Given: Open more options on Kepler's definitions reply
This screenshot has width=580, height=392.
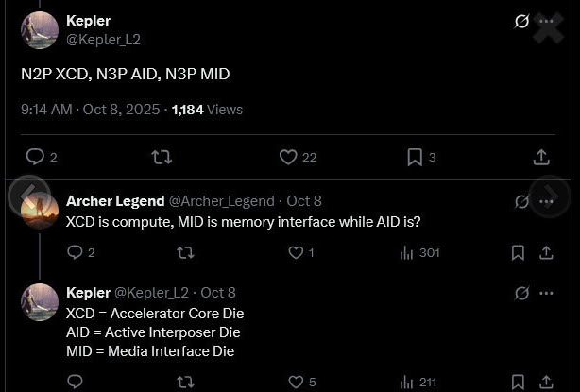Looking at the screenshot, I should click(x=547, y=293).
